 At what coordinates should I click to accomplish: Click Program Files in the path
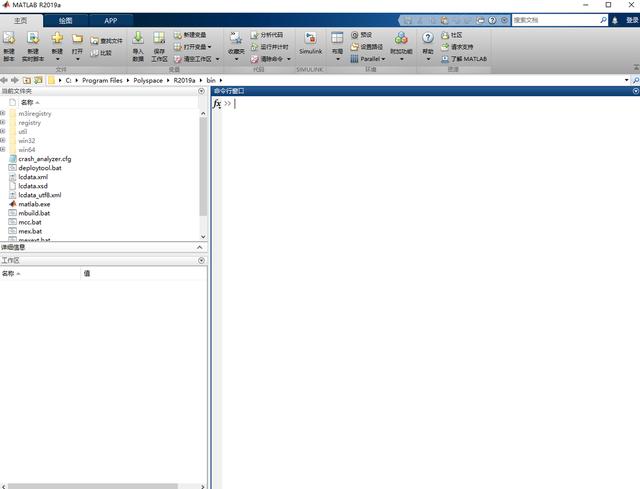pos(102,80)
